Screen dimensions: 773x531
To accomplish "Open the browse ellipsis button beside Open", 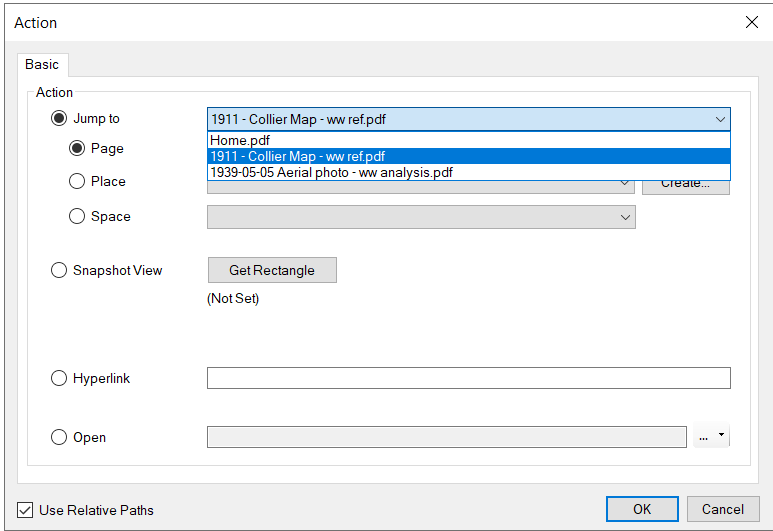I will (704, 437).
